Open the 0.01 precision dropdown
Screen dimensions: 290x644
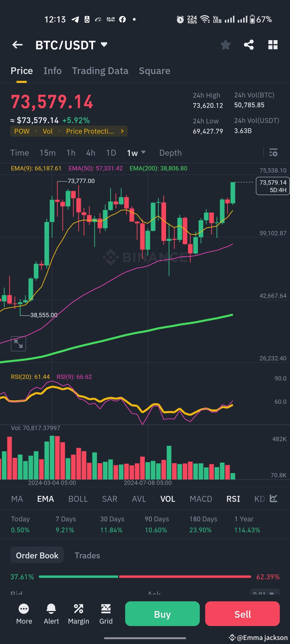[264, 593]
